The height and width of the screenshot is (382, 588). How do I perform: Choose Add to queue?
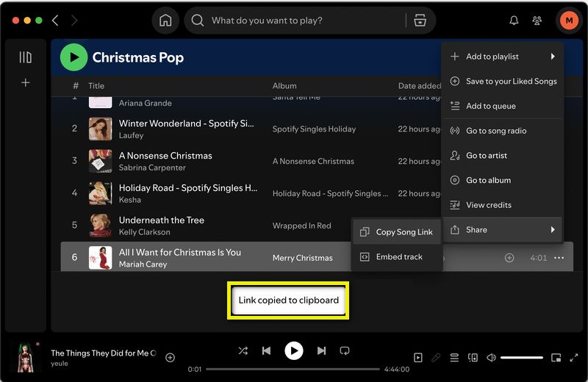click(x=503, y=106)
